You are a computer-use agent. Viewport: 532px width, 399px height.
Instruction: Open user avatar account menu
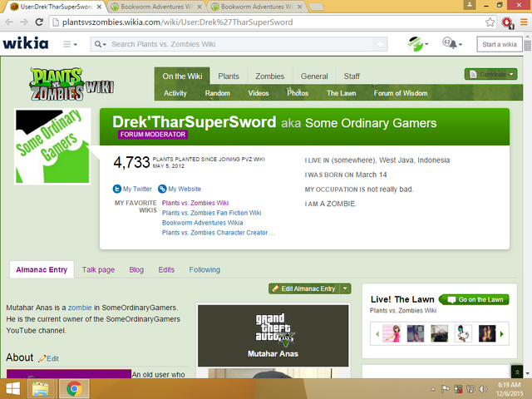pos(417,44)
